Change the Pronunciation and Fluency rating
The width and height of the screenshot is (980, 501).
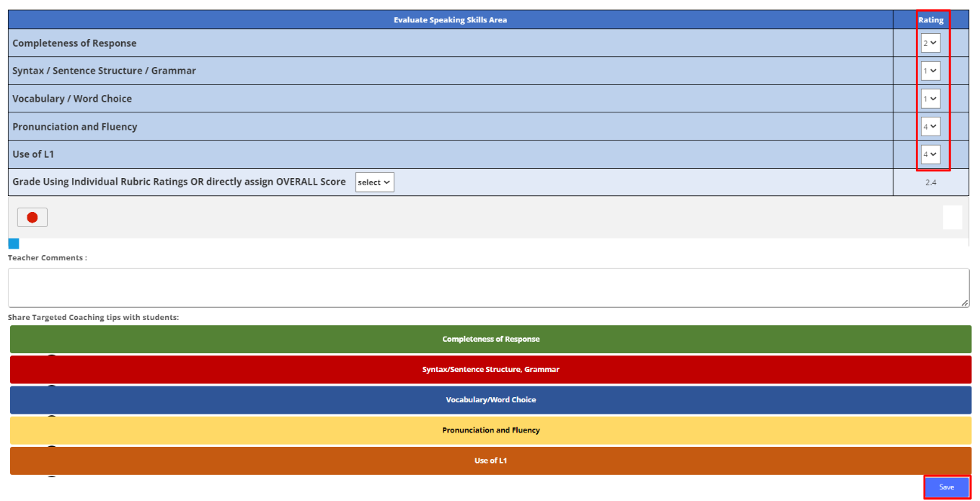[x=930, y=127]
